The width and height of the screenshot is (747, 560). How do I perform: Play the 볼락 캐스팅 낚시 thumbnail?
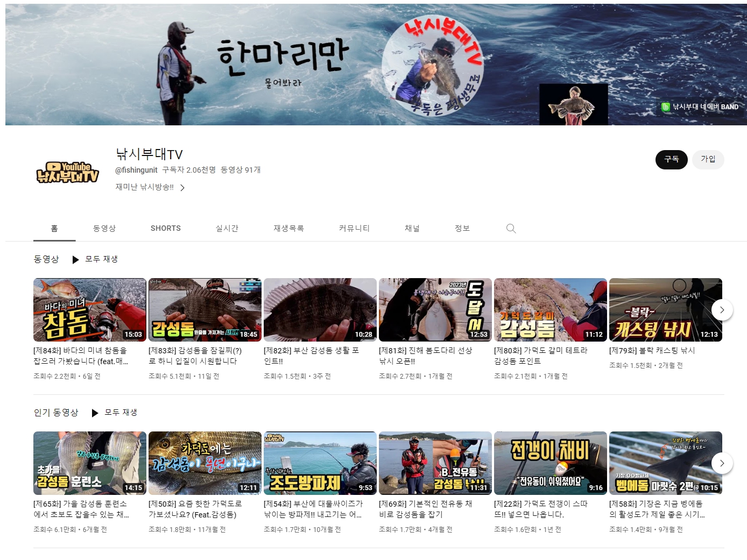click(x=665, y=310)
